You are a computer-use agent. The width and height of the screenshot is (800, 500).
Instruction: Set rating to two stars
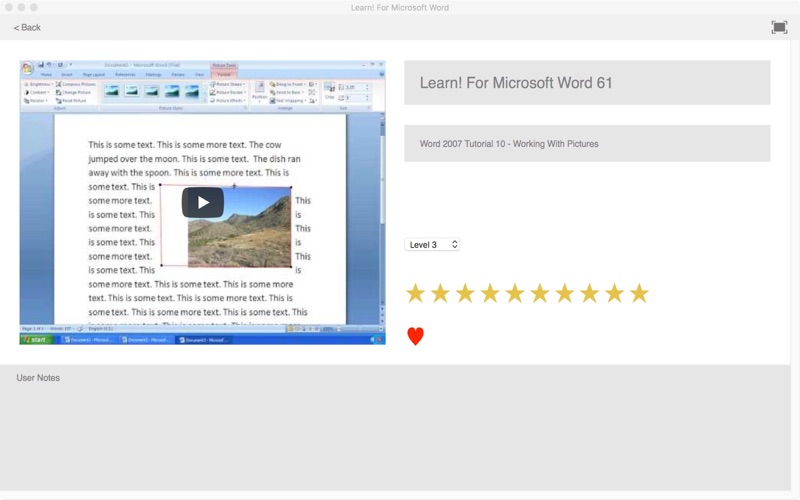coord(440,293)
